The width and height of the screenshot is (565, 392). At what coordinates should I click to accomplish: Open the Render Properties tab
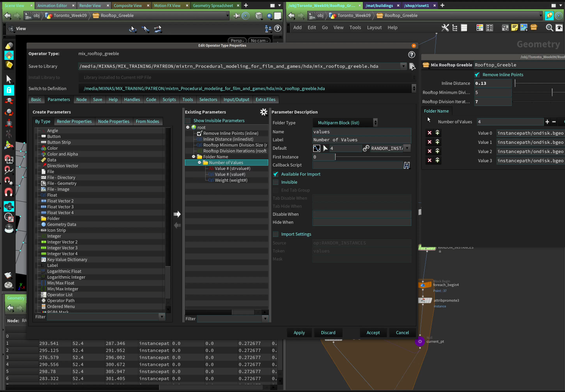74,122
